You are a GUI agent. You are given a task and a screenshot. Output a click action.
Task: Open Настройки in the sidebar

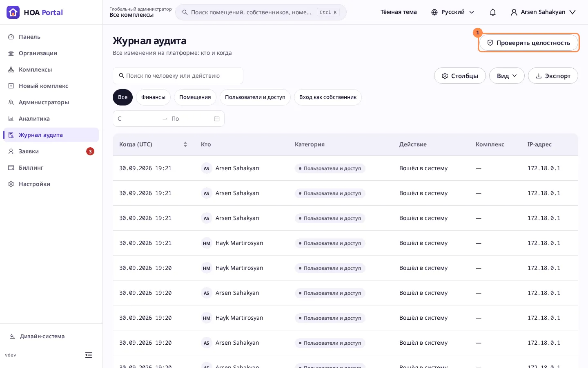pos(51,184)
